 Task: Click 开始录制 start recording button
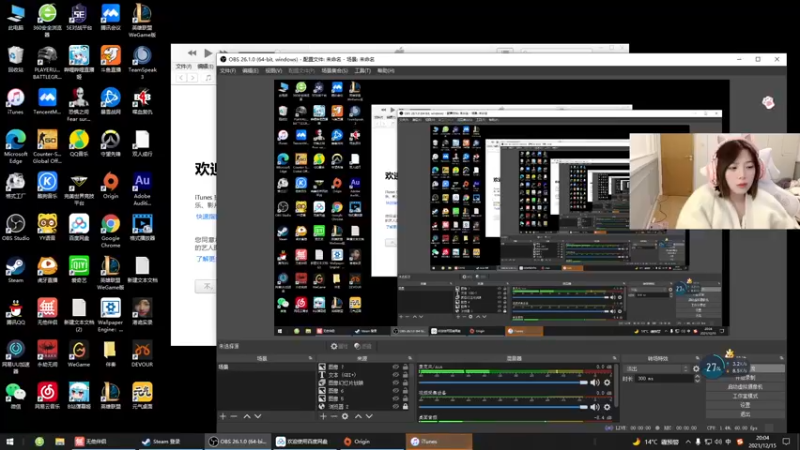[745, 378]
